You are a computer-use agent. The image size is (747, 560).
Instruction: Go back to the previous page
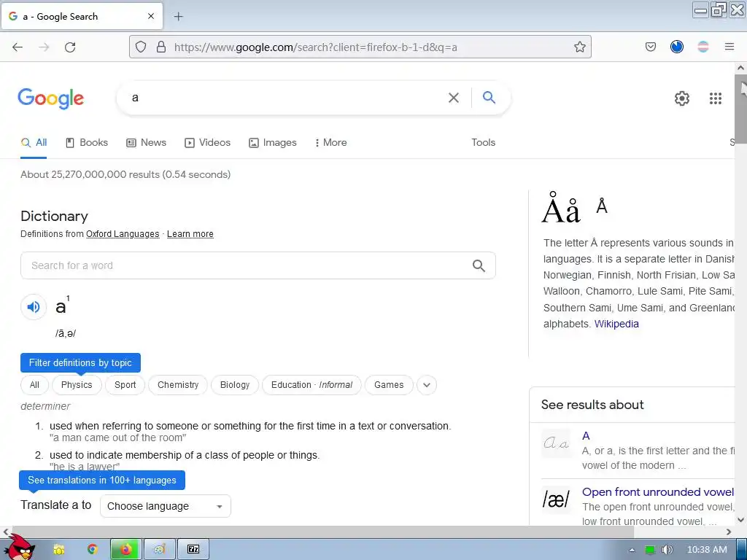(18, 47)
